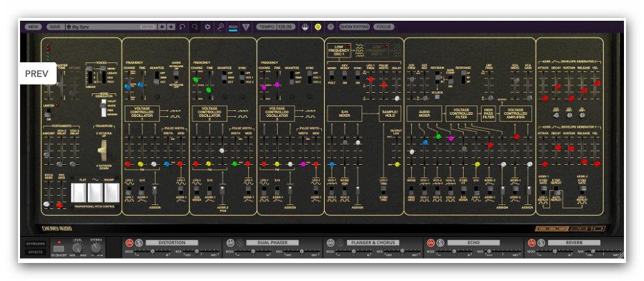Image resolution: width=644 pixels, height=281 pixels.
Task: Click the effects LEVEL knob
Action: click(x=77, y=248)
